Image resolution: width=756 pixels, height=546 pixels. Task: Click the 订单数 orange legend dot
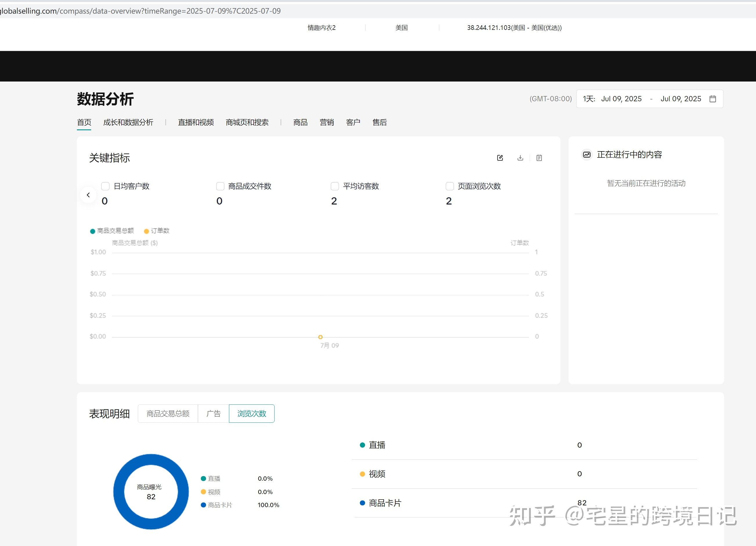point(146,231)
